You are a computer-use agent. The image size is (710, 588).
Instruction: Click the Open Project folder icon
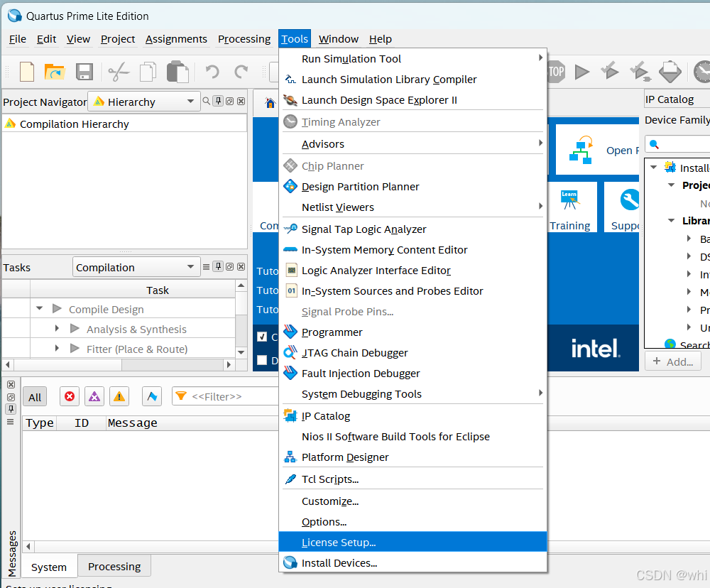[55, 72]
